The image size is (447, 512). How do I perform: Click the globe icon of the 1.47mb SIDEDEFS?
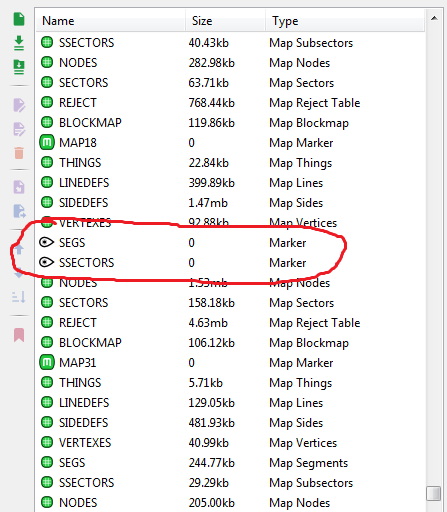click(x=47, y=202)
